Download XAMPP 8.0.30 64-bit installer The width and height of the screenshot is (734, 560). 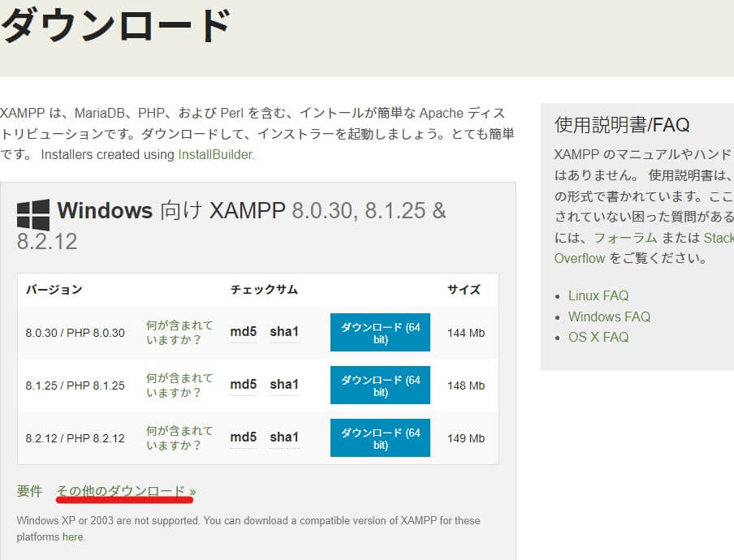380,332
